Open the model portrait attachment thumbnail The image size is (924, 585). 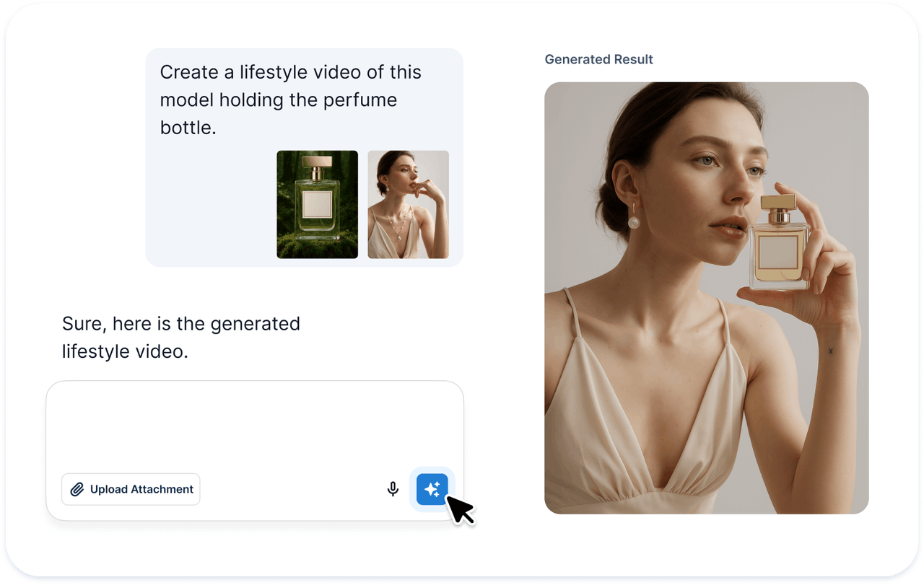[x=408, y=204]
